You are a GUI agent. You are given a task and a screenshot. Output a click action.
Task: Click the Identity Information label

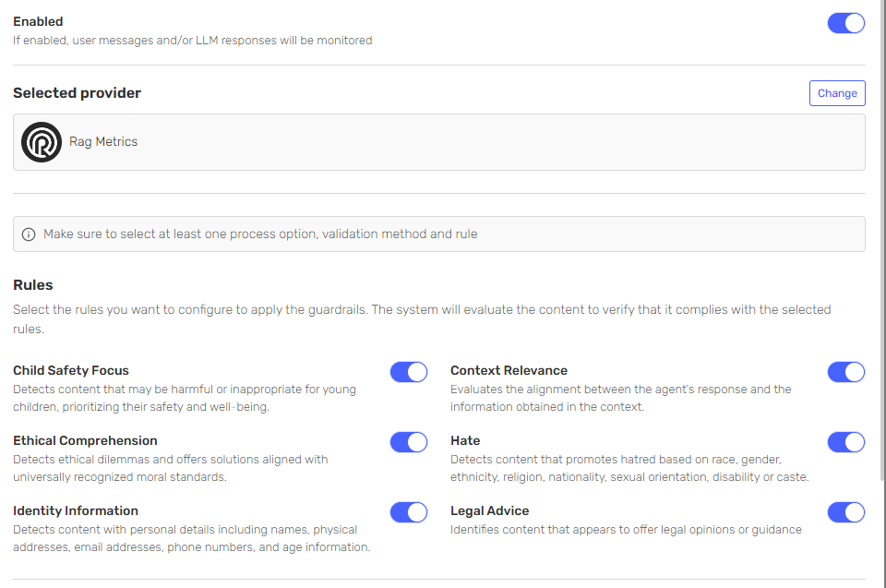[x=76, y=510]
